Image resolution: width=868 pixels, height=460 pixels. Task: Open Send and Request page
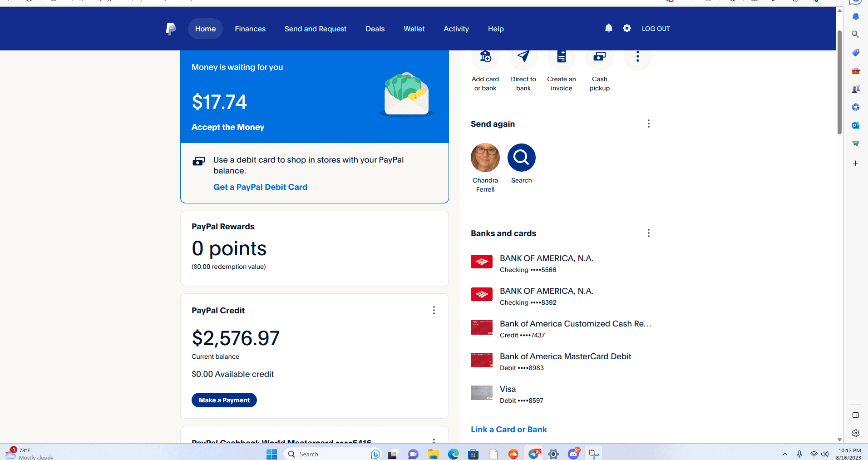(316, 29)
